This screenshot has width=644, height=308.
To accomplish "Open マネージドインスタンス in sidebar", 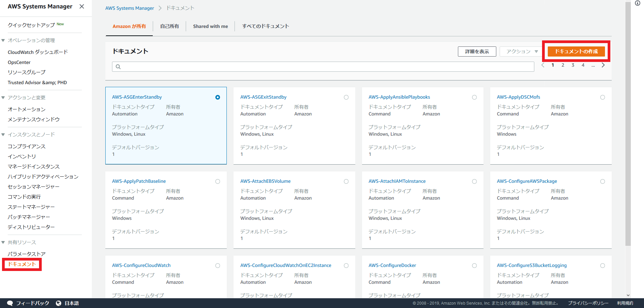I will pos(34,167).
